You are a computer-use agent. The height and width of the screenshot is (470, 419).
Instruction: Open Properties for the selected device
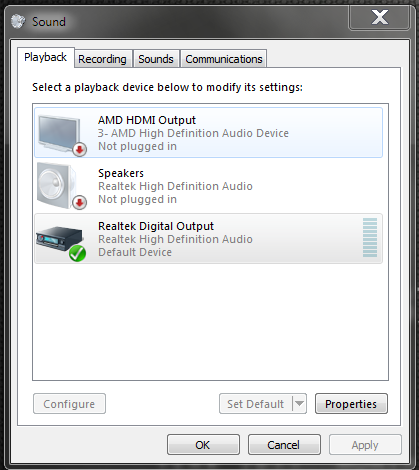(x=351, y=404)
